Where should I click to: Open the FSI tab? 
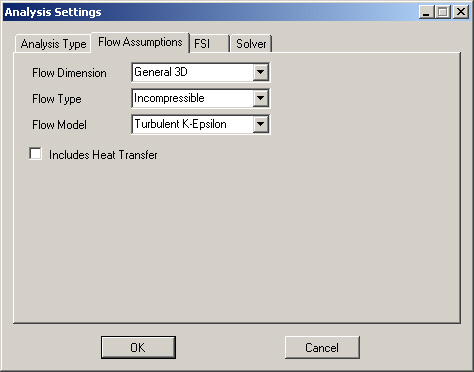tap(209, 44)
